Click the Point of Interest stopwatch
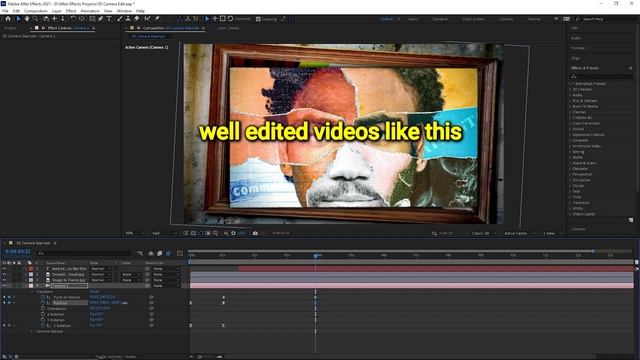 (x=43, y=297)
